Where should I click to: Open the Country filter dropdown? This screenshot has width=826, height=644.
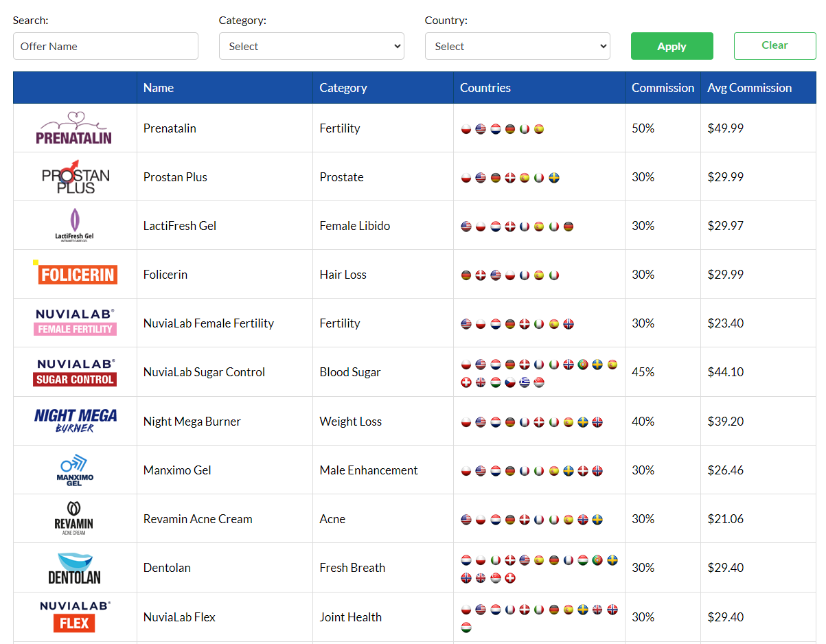click(x=517, y=46)
